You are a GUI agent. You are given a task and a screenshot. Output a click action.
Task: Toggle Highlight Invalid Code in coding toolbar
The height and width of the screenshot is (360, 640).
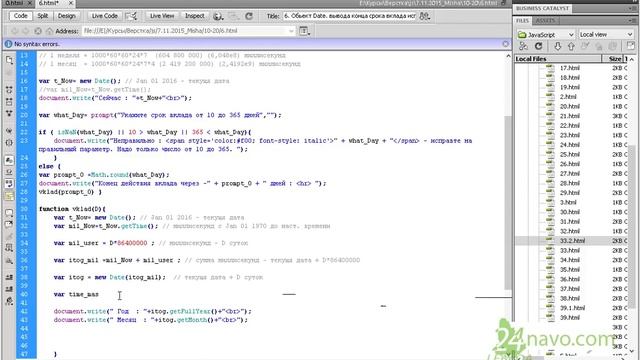(9, 172)
